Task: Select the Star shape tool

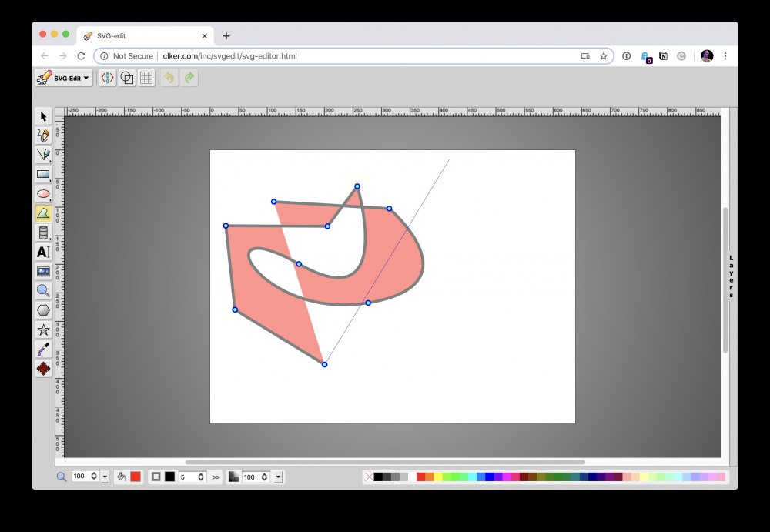Action: pos(43,330)
